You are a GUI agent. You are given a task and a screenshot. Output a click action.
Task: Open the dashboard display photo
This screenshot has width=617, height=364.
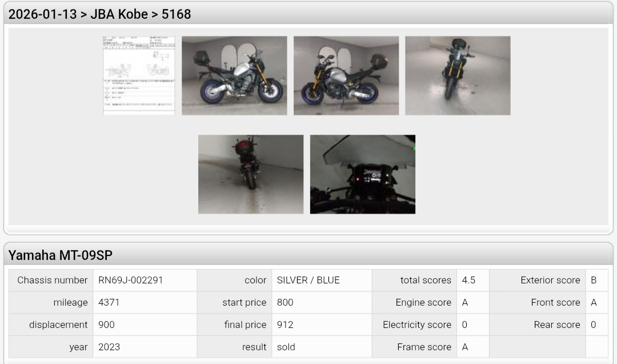tap(362, 174)
